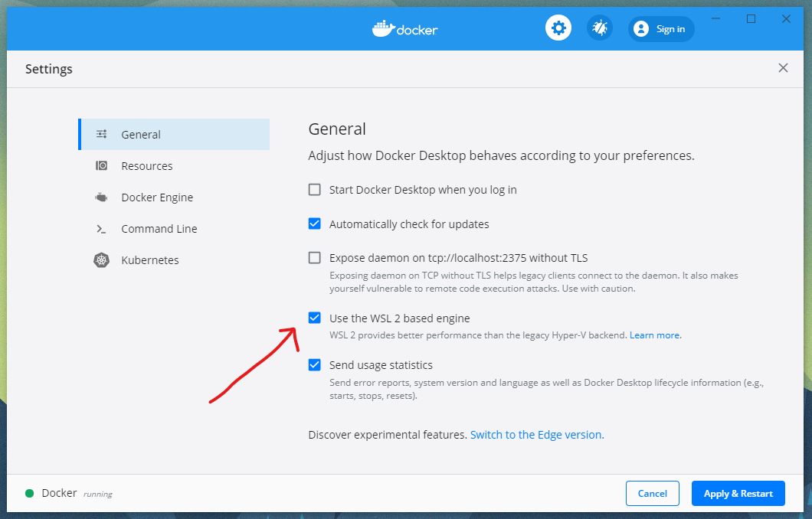
Task: Click the 'Docker running' status text
Action: click(77, 493)
